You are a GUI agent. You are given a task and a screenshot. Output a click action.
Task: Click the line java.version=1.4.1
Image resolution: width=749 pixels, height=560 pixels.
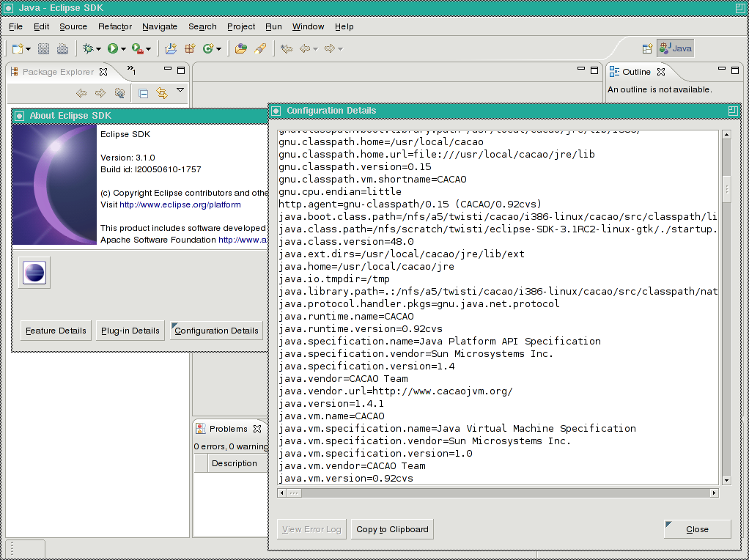click(x=331, y=403)
